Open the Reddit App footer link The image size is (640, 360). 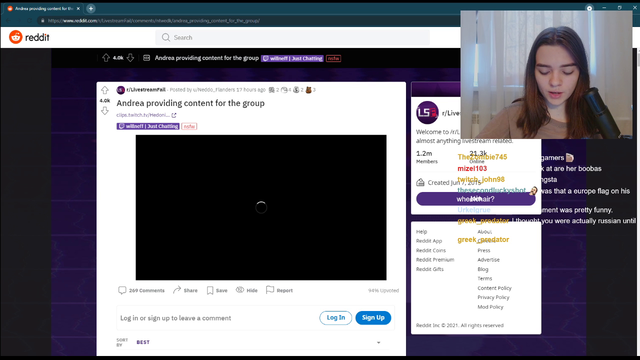[x=429, y=241]
